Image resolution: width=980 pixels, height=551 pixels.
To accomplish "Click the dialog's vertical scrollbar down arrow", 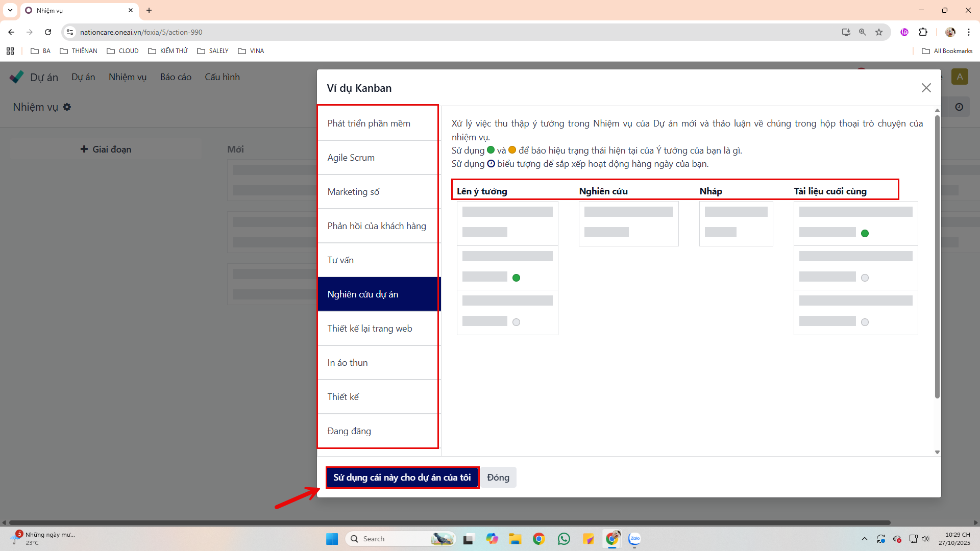I will coord(937,452).
